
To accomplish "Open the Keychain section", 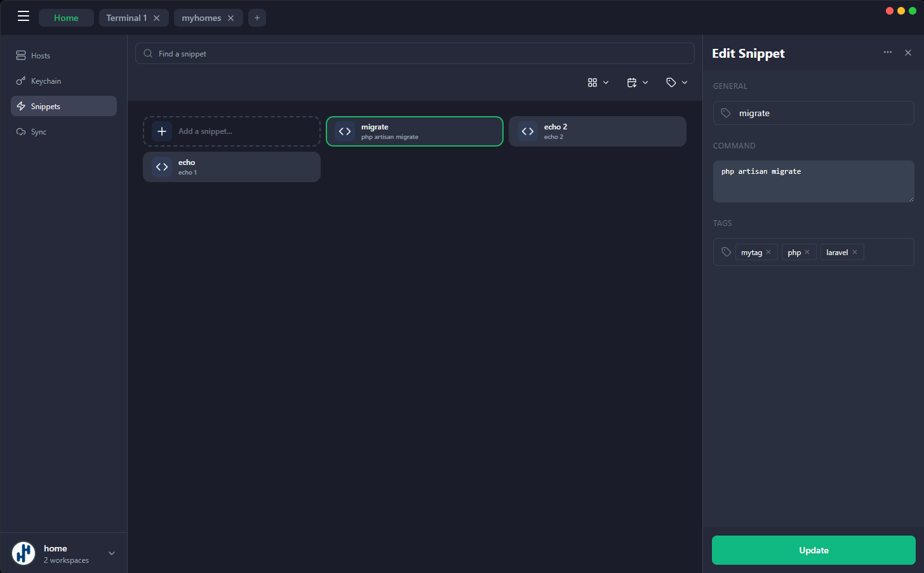I will click(x=21, y=81).
